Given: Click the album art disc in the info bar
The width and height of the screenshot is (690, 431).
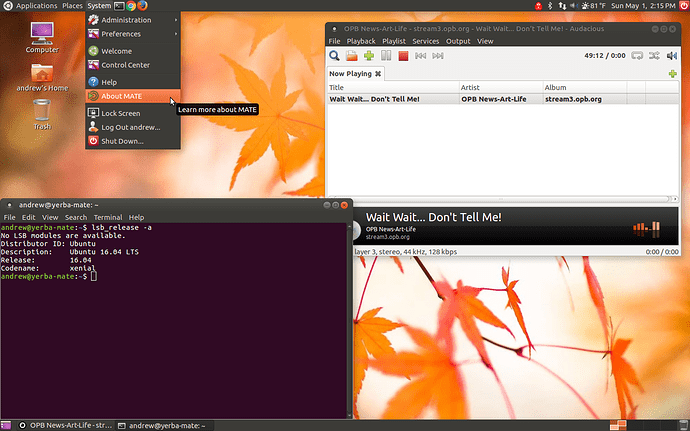Looking at the screenshot, I should [357, 229].
